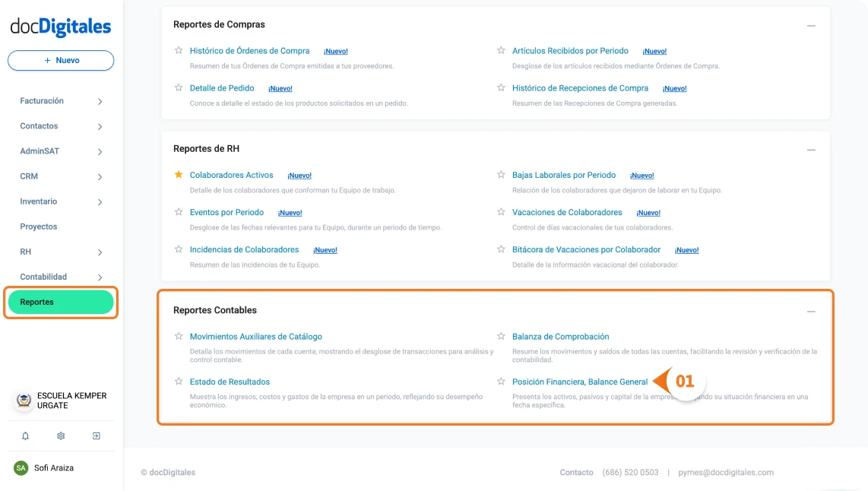
Task: Click the logout arrow icon
Action: pos(96,436)
